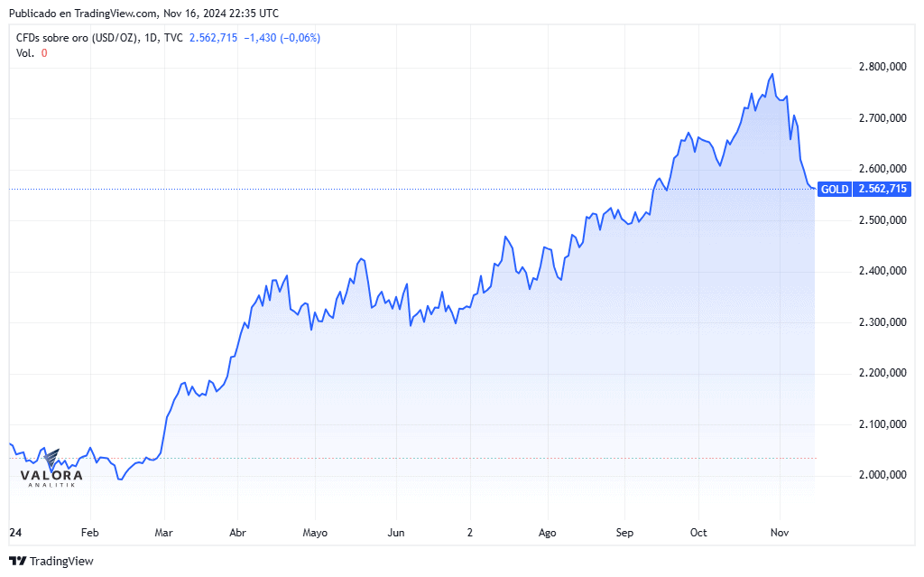Click the Abr label on time axis
Viewport: 924px width, 577px height.
coord(237,533)
